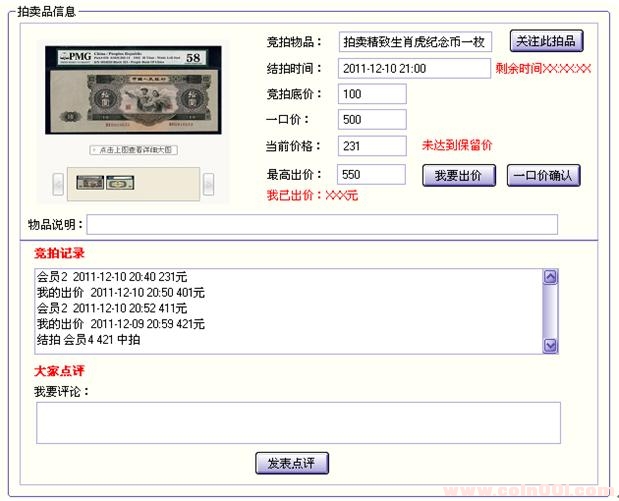619x501 pixels.
Task: Click the 点击上图查看详细大图 link
Action: (133, 150)
